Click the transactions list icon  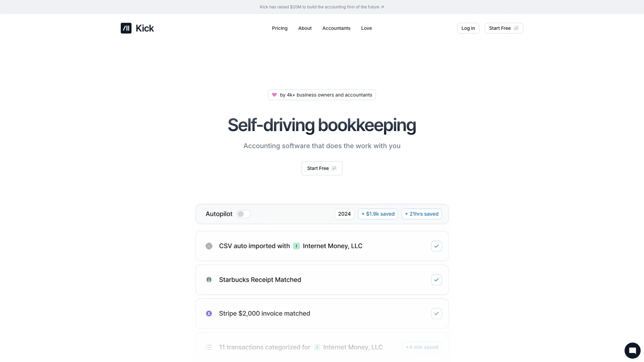[209, 347]
